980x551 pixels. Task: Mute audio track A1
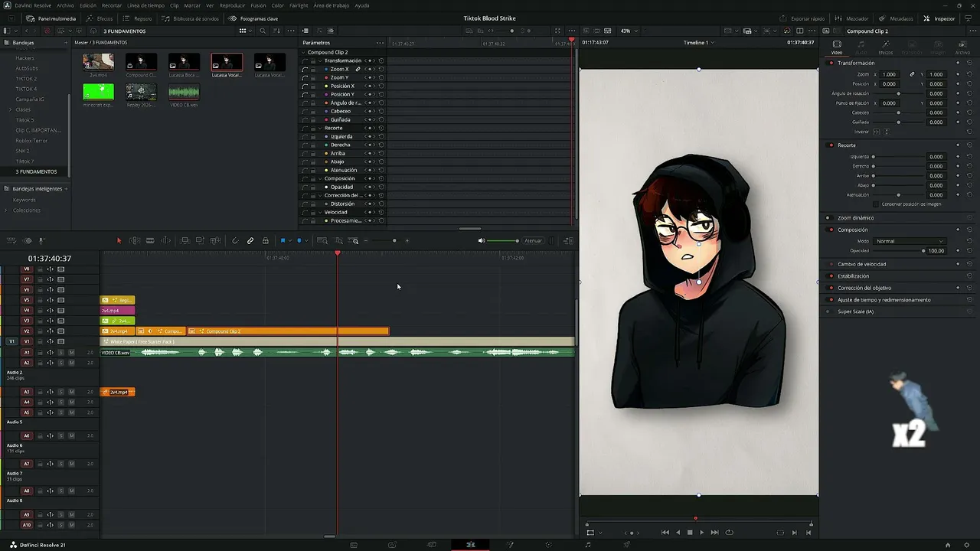click(x=71, y=352)
